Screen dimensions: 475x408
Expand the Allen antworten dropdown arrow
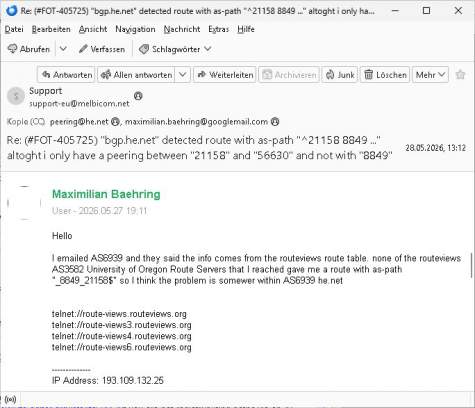[x=183, y=75]
